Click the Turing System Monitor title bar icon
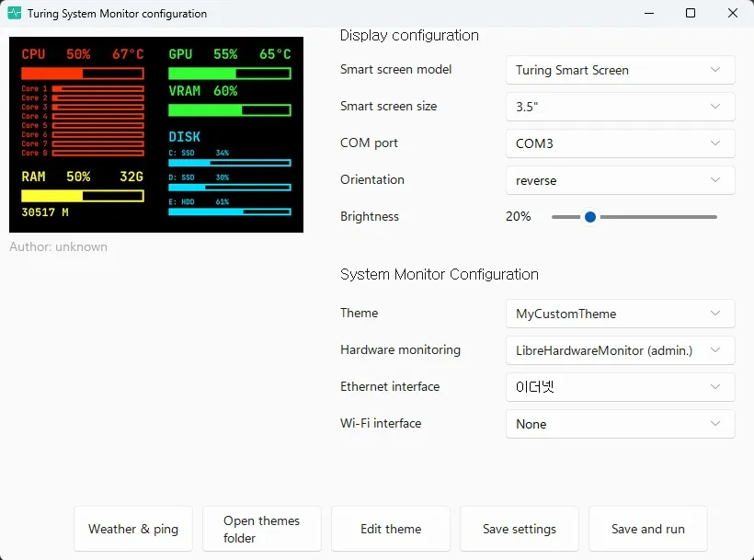 coord(15,13)
